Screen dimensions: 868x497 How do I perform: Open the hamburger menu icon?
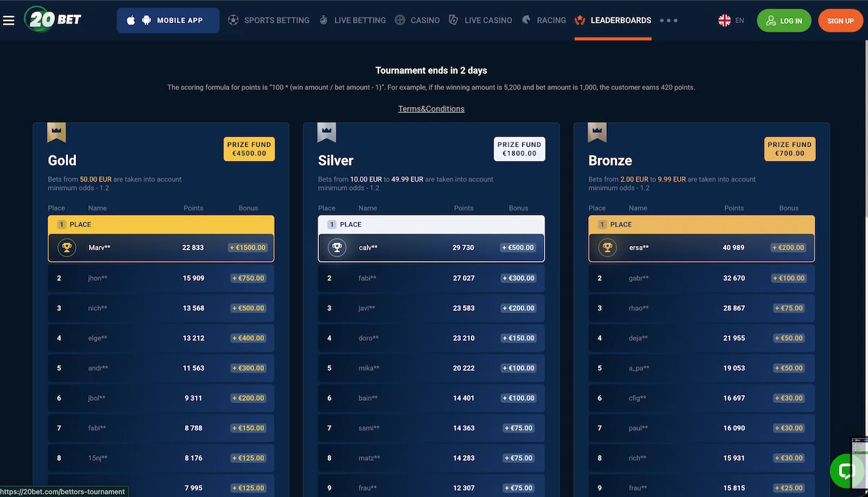click(x=9, y=20)
